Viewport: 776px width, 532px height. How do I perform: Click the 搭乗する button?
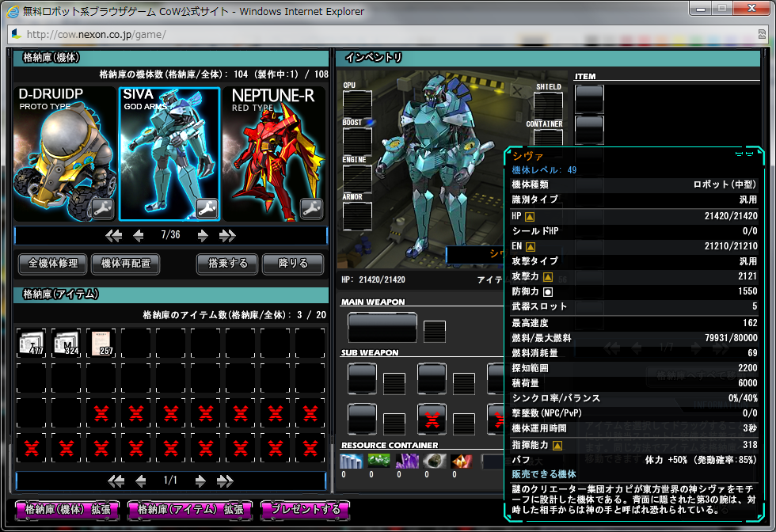click(x=227, y=264)
